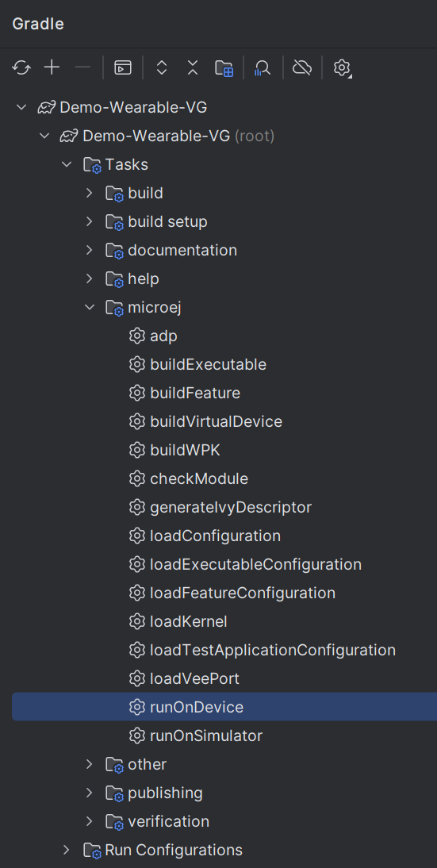This screenshot has width=437, height=868.
Task: Click the help folder icon
Action: 114,279
